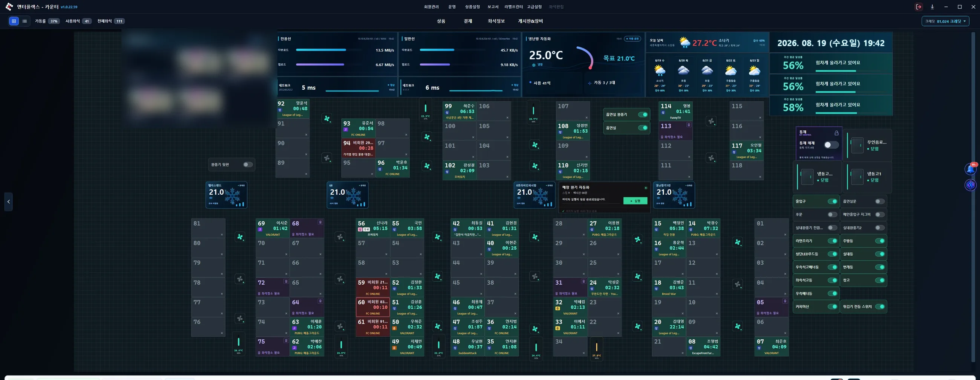Open the 엘지스탠드 air conditioner card

[227, 195]
